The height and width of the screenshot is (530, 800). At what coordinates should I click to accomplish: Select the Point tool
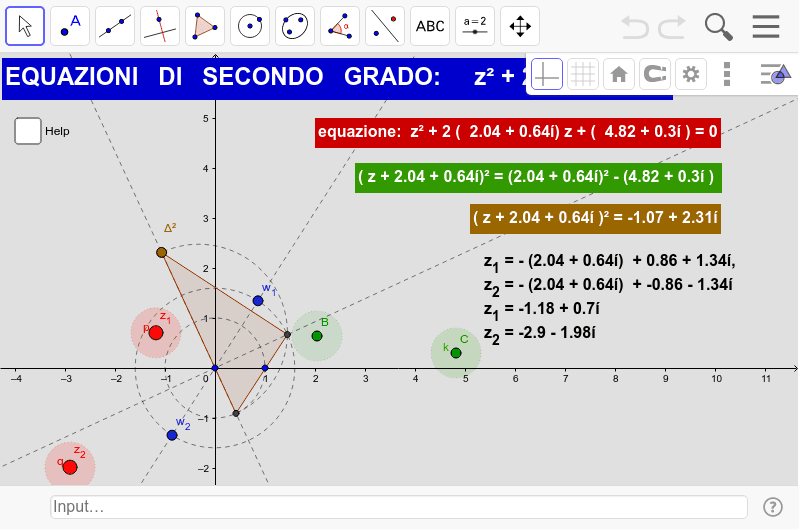(x=70, y=26)
